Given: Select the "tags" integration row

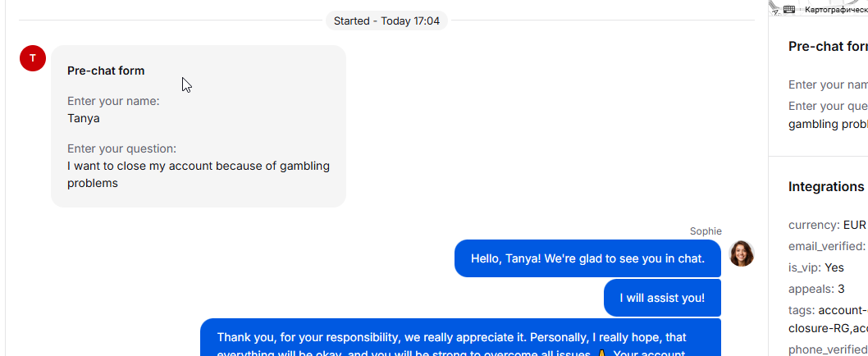Looking at the screenshot, I should click(x=828, y=319).
